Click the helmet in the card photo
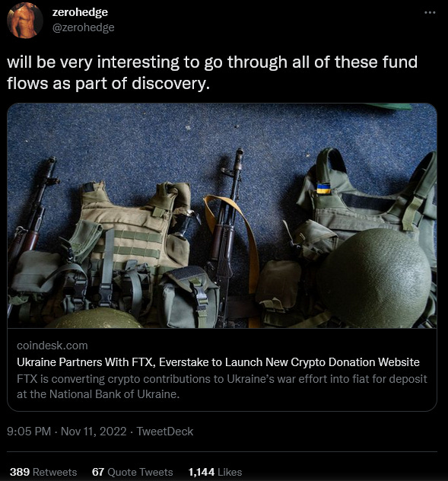Viewport: 448px width, 481px height. pos(375,278)
